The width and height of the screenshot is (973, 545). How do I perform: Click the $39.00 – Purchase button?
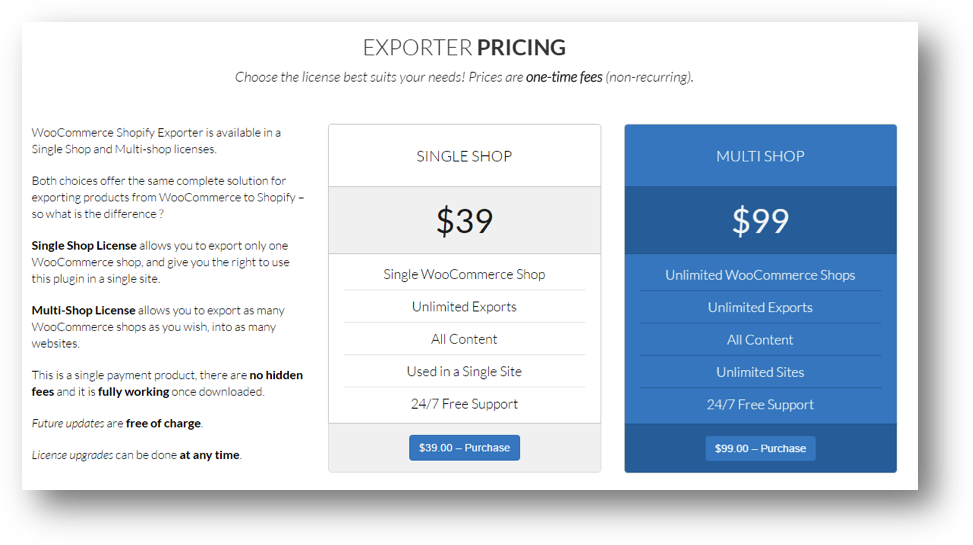[x=464, y=448]
